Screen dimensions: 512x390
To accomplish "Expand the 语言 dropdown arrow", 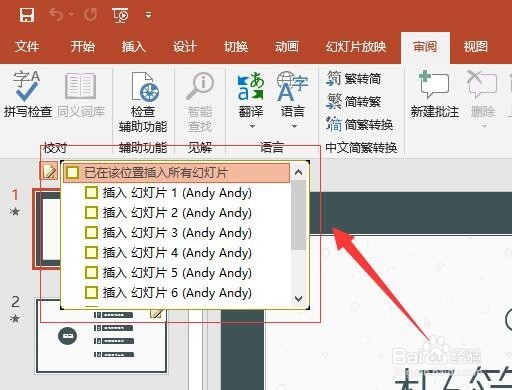I will 294,126.
